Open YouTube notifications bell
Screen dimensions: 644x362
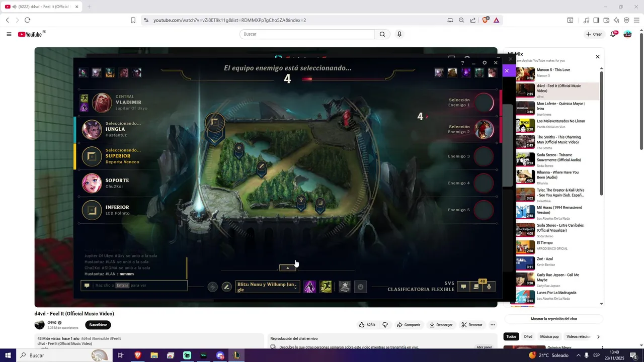pos(613,34)
